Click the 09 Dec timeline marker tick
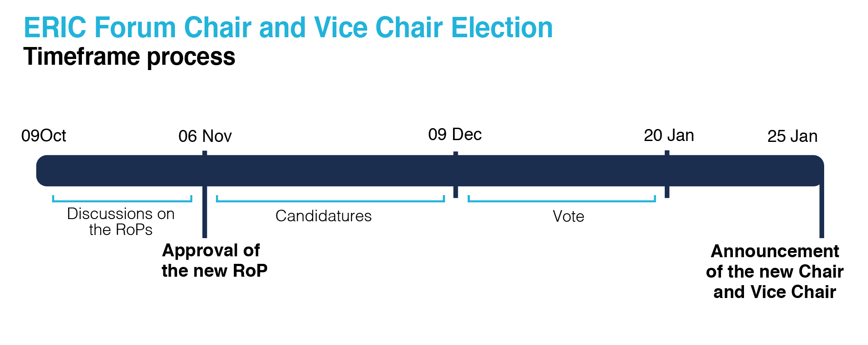This screenshot has width=868, height=345. [x=456, y=175]
